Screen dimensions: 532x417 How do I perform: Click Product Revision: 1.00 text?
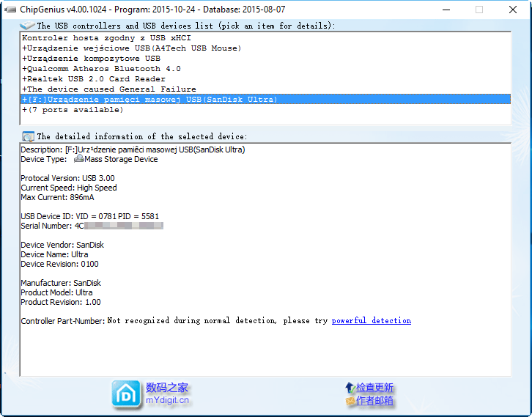[61, 302]
